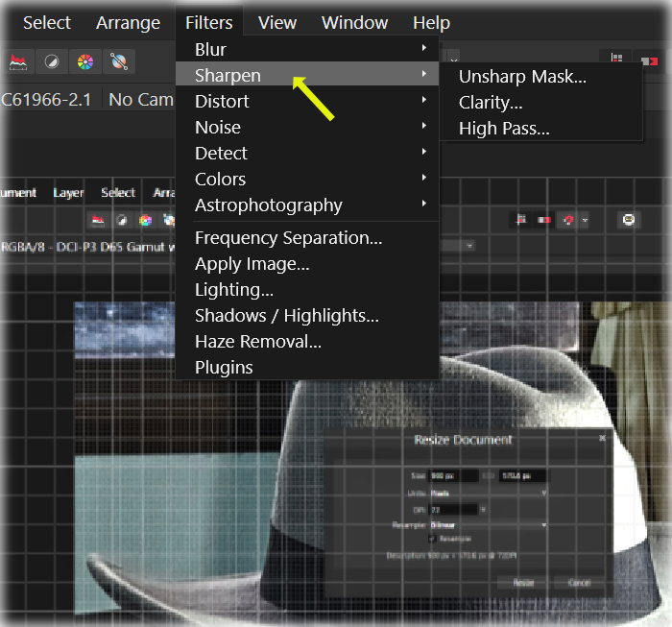Click the height field in Resize Document dialog
This screenshot has width=672, height=627.
[x=523, y=475]
